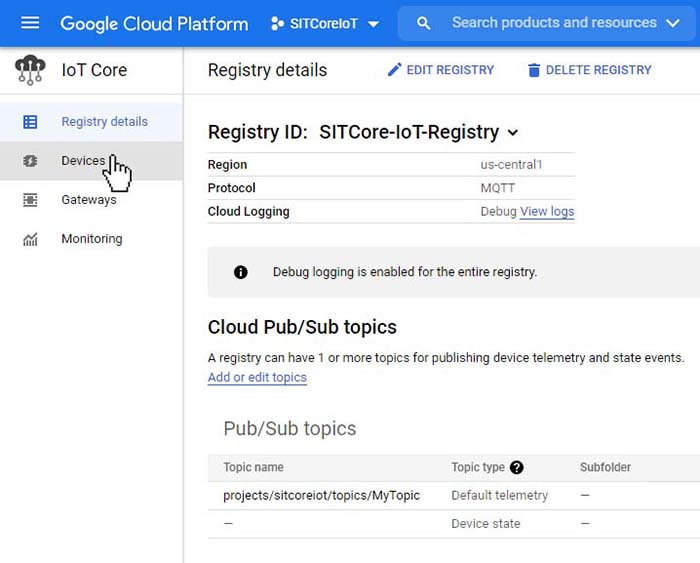Open the SITCoreIoT project selector dropdown
This screenshot has height=563, width=700.
coord(325,24)
